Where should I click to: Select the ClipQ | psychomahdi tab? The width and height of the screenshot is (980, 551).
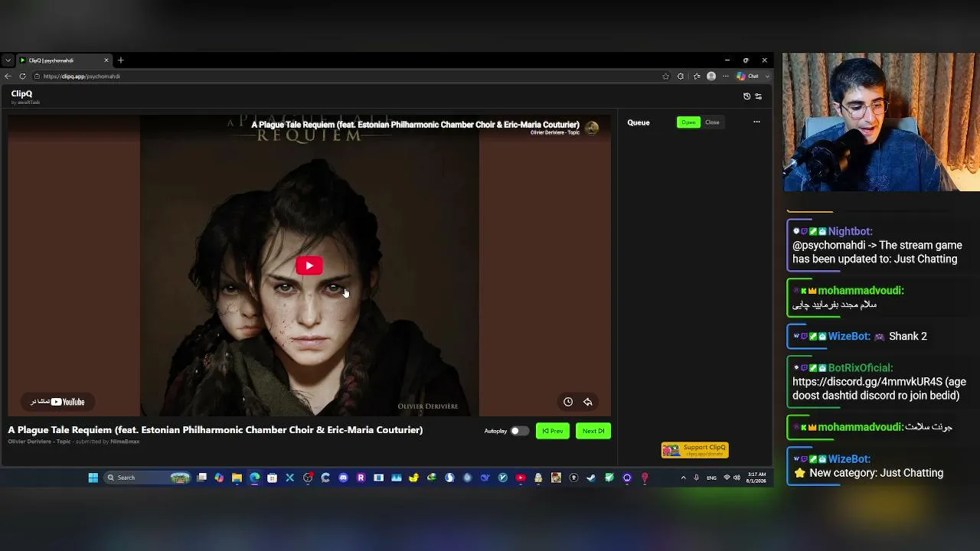point(64,60)
